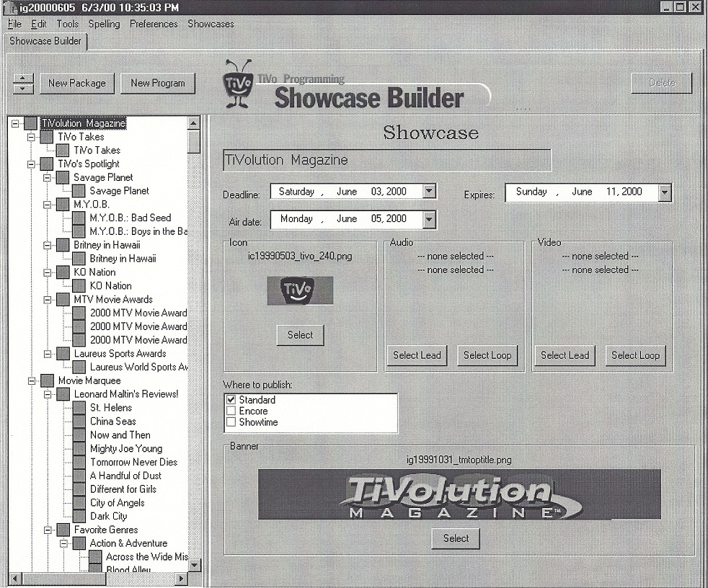Collapse the M.Y.O.B. package node

[47, 205]
